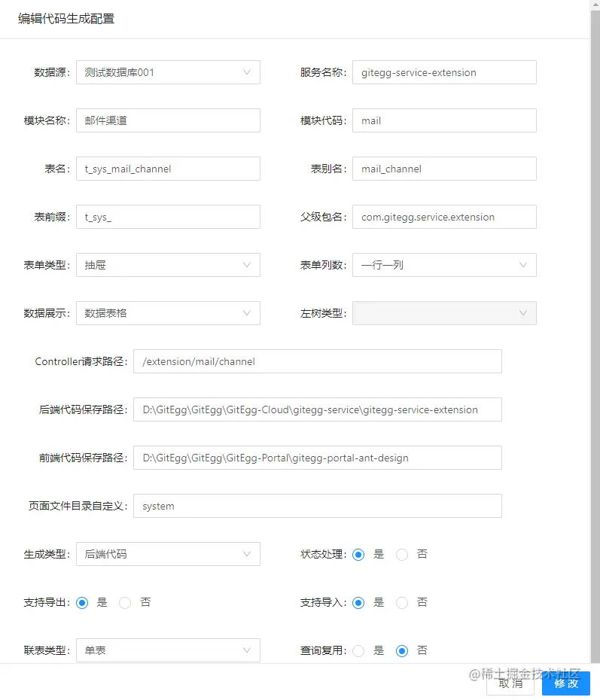This screenshot has width=600, height=700.
Task: Focus the 服务名称 input field
Action: point(444,72)
